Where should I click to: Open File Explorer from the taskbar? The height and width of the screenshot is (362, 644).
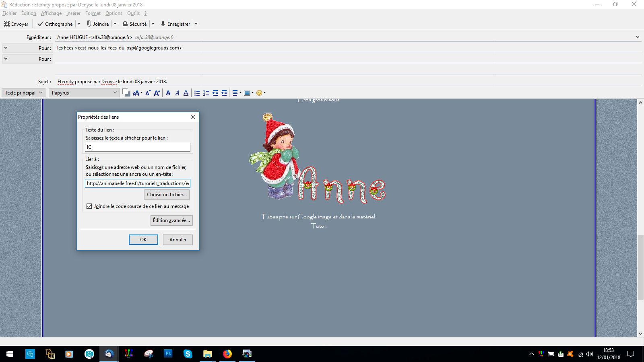208,354
